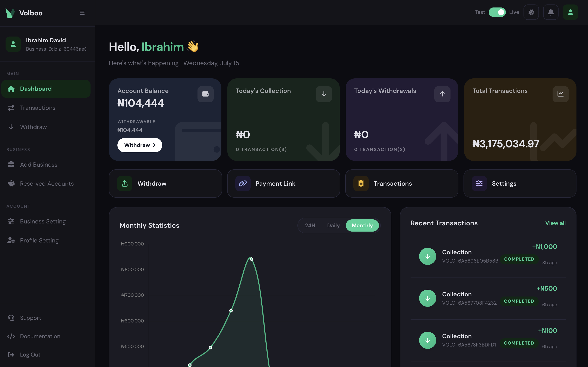This screenshot has height=367, width=588.
Task: Click the Withdraw quick action card
Action: [x=165, y=183]
